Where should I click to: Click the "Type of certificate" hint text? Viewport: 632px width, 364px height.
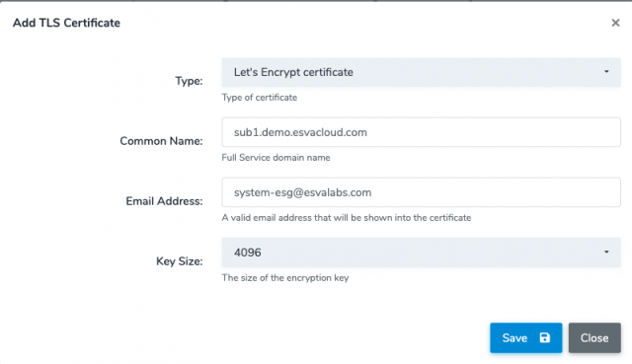259,98
